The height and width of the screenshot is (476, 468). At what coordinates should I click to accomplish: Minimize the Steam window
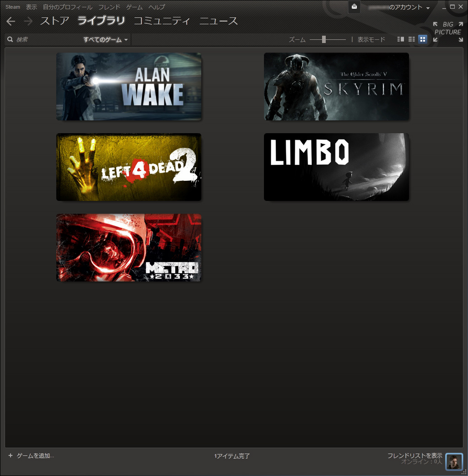(x=444, y=7)
